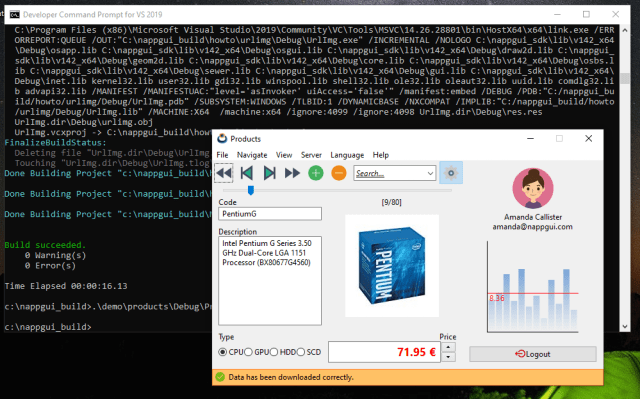The width and height of the screenshot is (640, 399).
Task: Click the Logout button
Action: pyautogui.click(x=533, y=354)
